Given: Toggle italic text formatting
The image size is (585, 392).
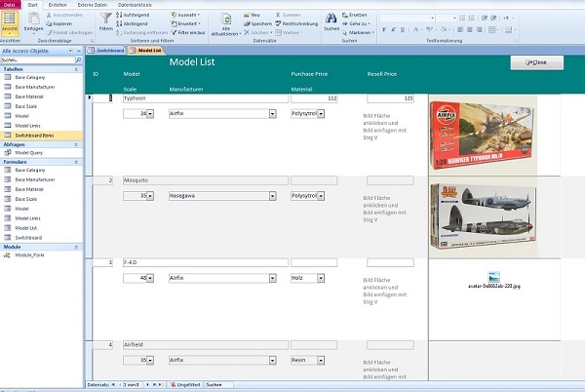Looking at the screenshot, I should 393,29.
